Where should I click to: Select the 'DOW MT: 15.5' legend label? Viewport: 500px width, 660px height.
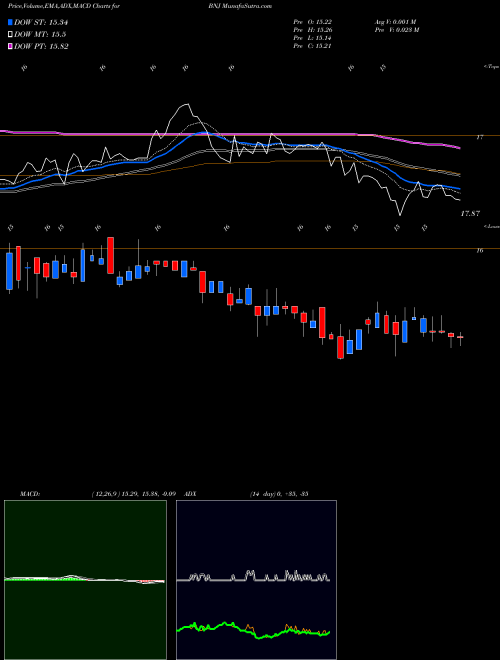tap(40, 35)
